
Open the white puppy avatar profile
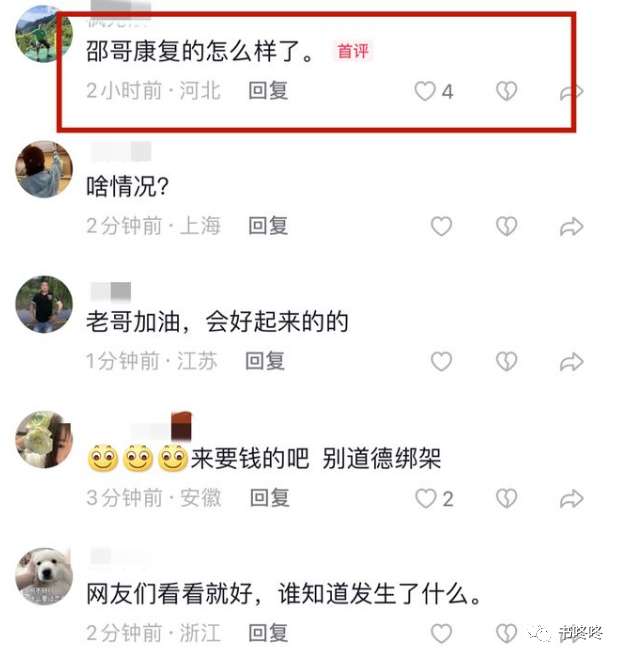44,577
